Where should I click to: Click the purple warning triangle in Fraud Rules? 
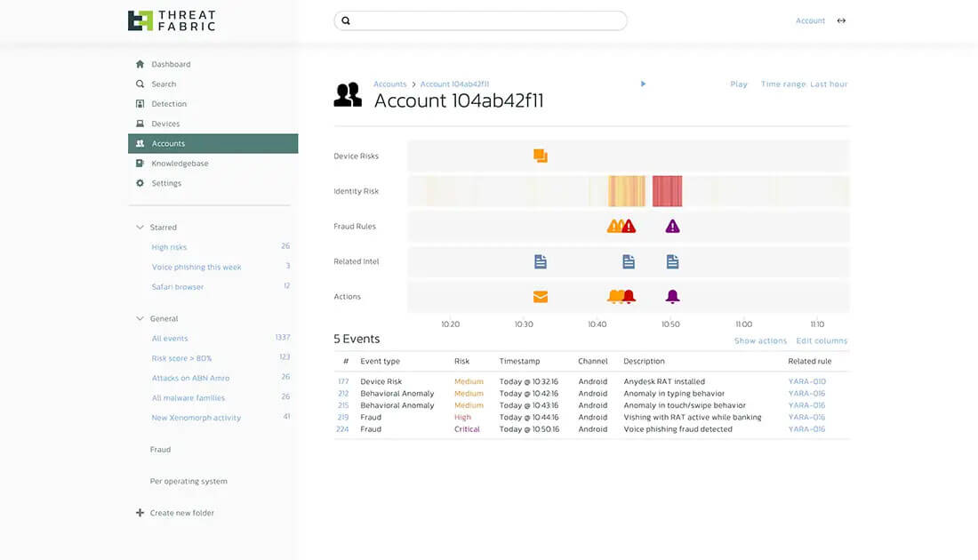[672, 226]
